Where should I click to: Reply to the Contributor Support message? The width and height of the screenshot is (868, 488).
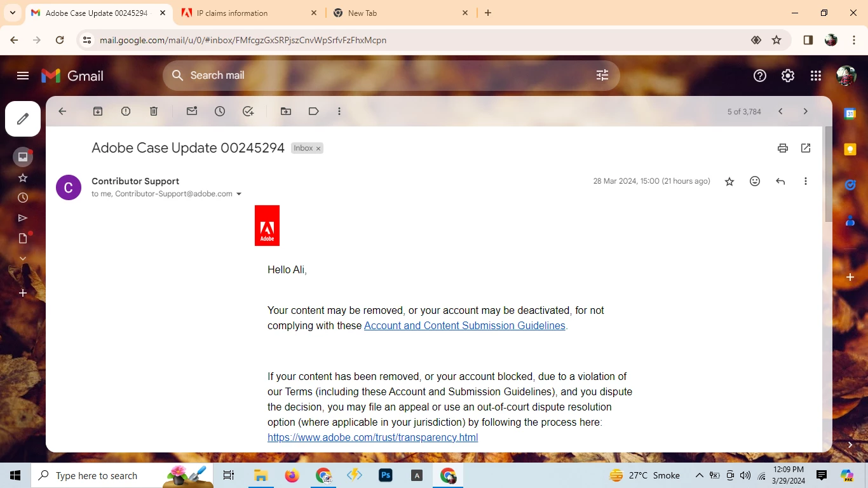click(780, 181)
